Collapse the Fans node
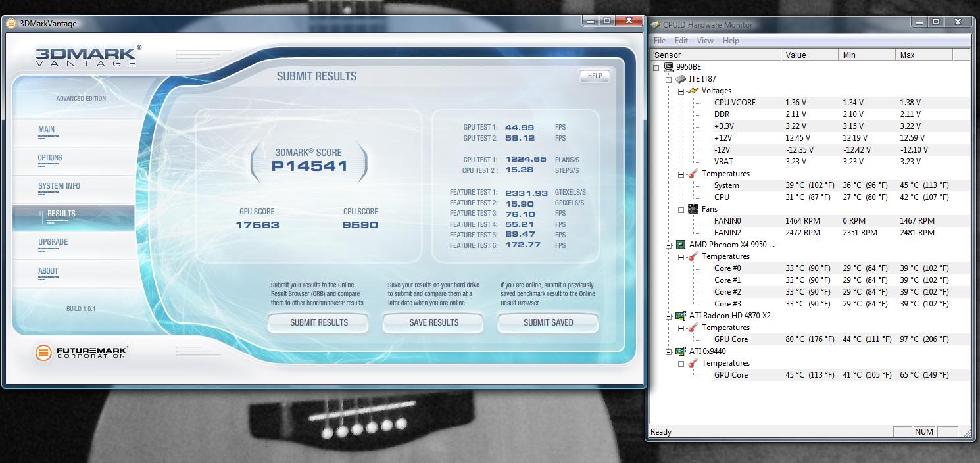The height and width of the screenshot is (463, 980). [x=681, y=209]
